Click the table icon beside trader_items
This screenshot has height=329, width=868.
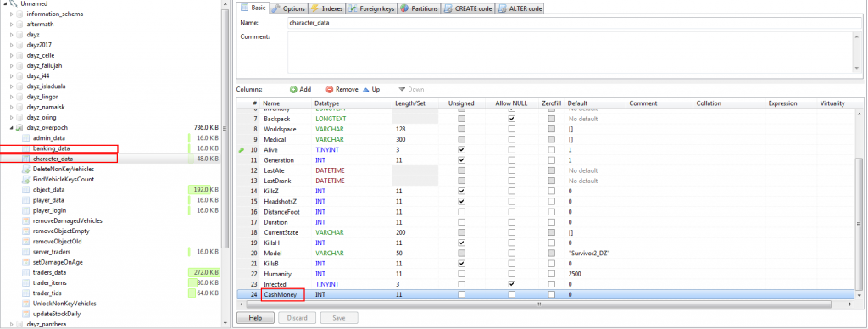point(25,283)
